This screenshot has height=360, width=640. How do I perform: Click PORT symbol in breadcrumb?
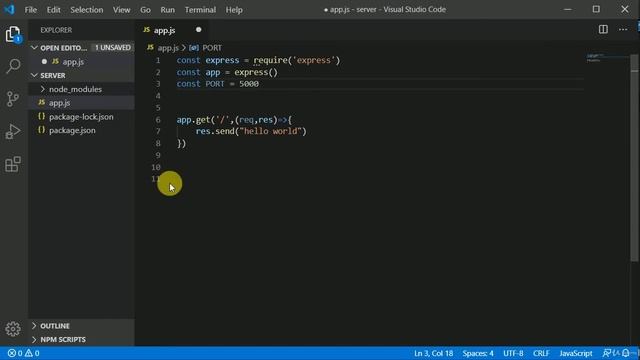212,48
